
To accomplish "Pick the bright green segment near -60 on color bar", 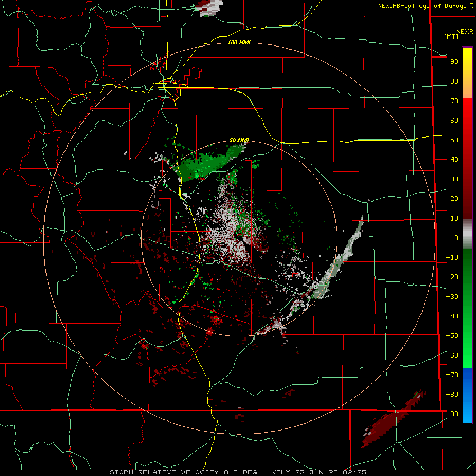I will (467, 355).
